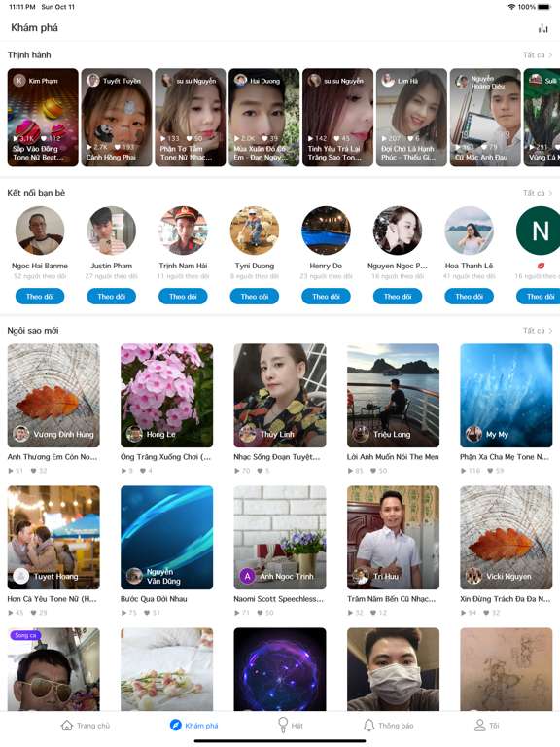Tap Vicki Nguyen's small avatar
Image resolution: width=560 pixels, height=747 pixels.
pos(473,576)
